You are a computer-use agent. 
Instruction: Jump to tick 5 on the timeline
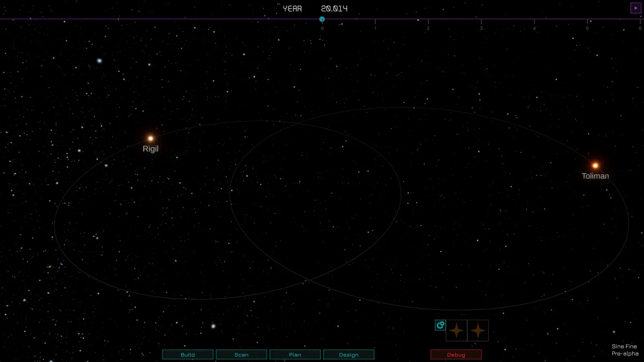[587, 21]
